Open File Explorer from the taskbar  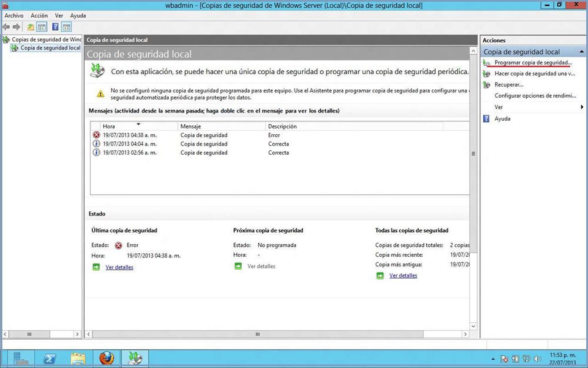pyautogui.click(x=78, y=359)
